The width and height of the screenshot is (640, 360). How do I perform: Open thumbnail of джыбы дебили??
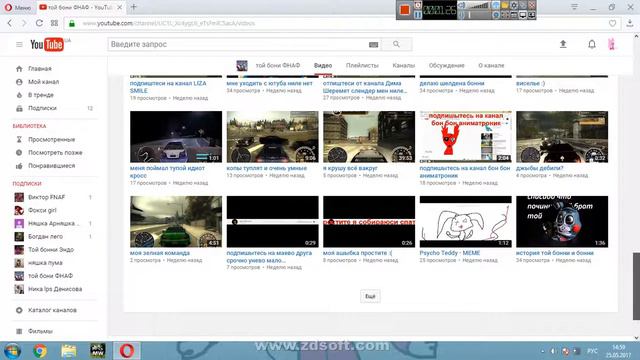pyautogui.click(x=562, y=137)
